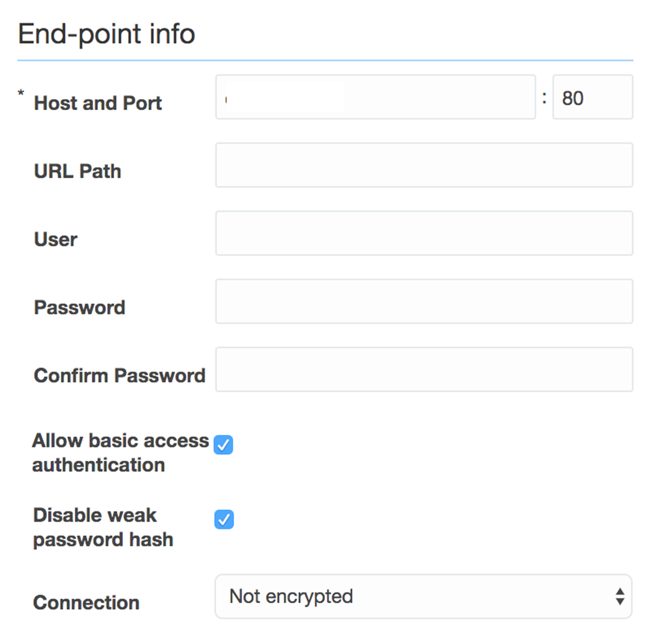This screenshot has height=636, width=672.
Task: Select the User input field
Action: point(424,233)
